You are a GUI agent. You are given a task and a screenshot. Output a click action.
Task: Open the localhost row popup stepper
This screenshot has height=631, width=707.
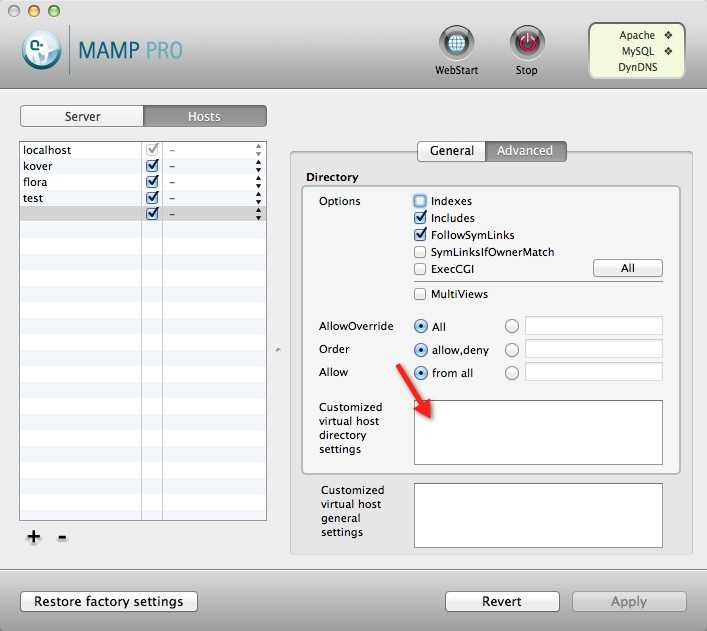258,149
